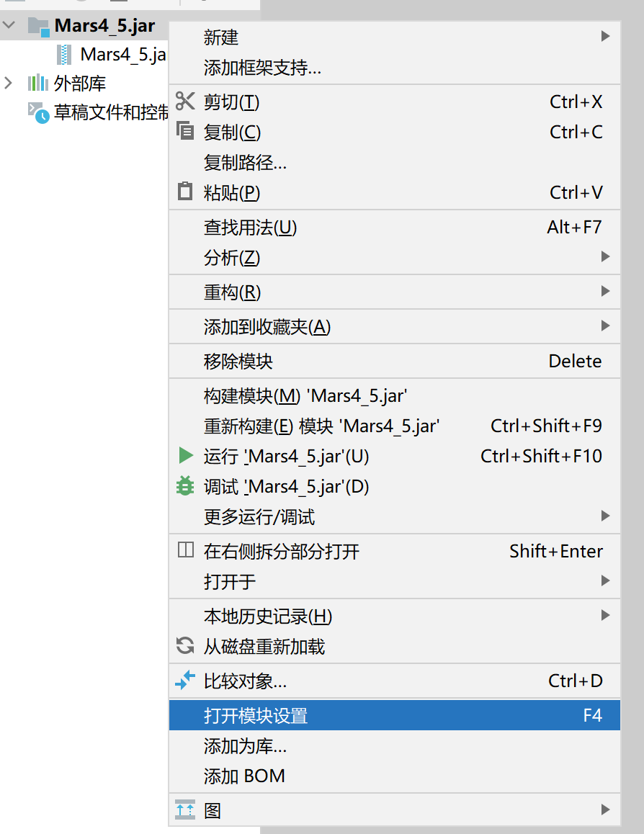
Task: Click the reload icon beside 从磁盘重新加载
Action: coord(186,646)
